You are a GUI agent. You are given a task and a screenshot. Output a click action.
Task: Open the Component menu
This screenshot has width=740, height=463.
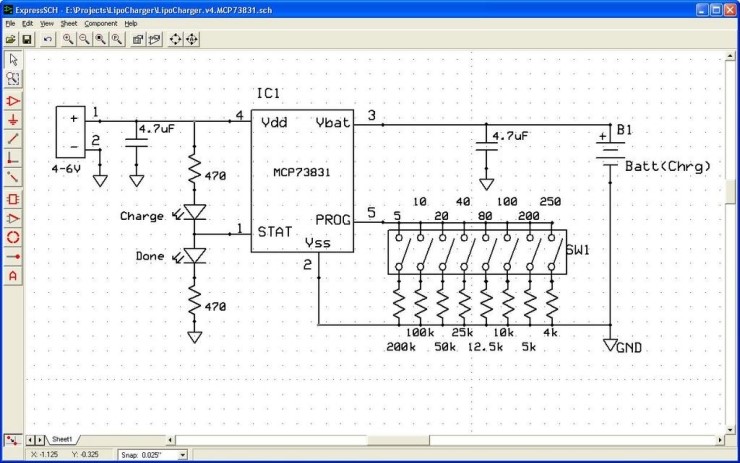click(100, 23)
